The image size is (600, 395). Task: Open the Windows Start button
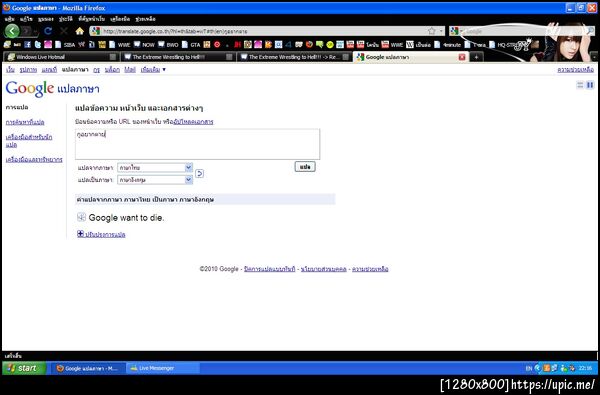point(24,368)
